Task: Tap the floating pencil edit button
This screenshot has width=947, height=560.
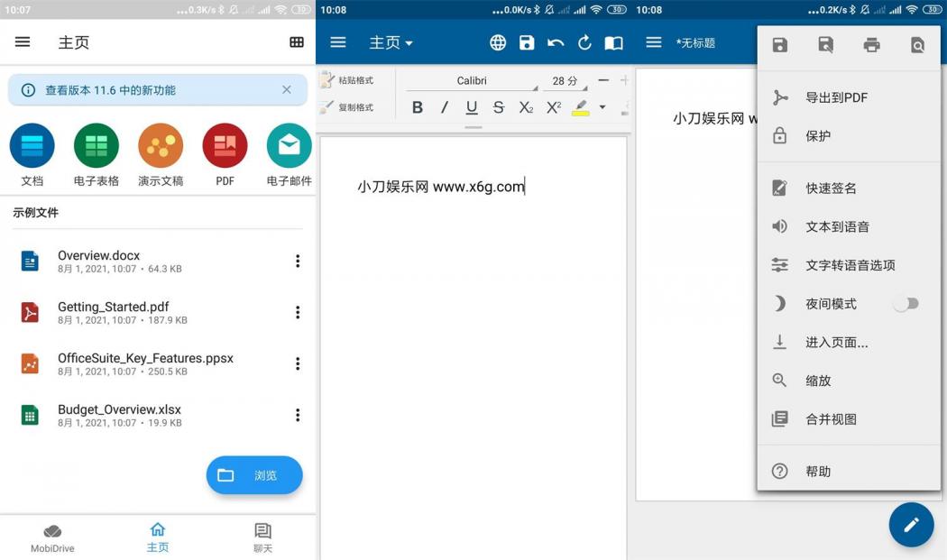Action: 911,524
